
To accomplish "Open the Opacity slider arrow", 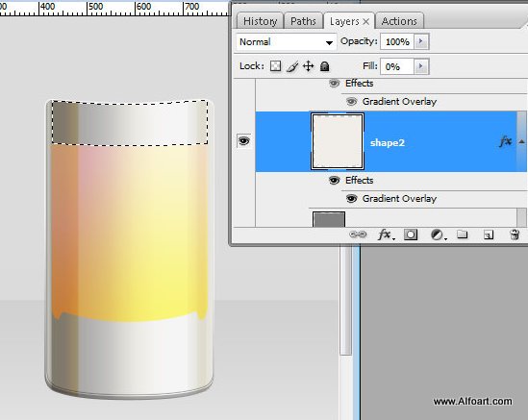I will (421, 41).
